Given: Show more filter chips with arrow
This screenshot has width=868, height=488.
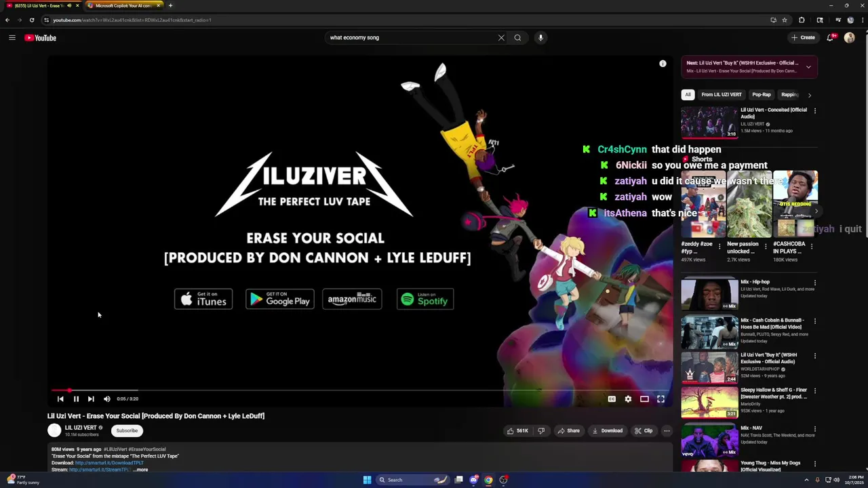Looking at the screenshot, I should coord(810,95).
